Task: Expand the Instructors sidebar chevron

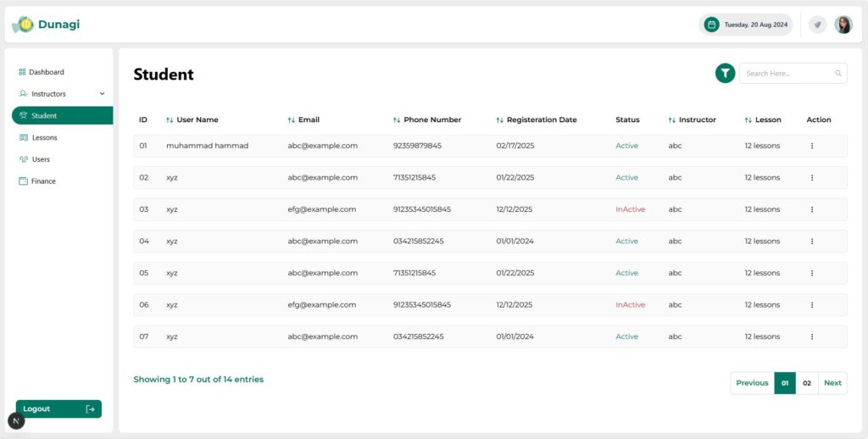Action: 102,94
